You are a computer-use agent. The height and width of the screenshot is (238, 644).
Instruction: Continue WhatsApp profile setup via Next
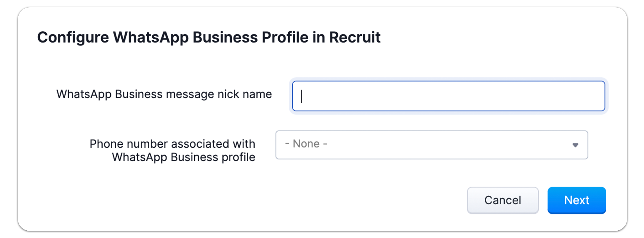(x=576, y=200)
